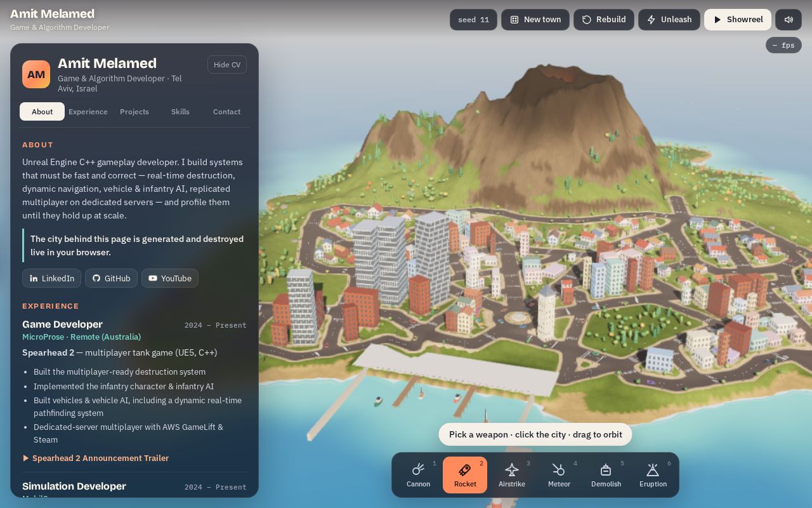
Task: Click the "Simulation Developer" heading
Action: (x=74, y=486)
